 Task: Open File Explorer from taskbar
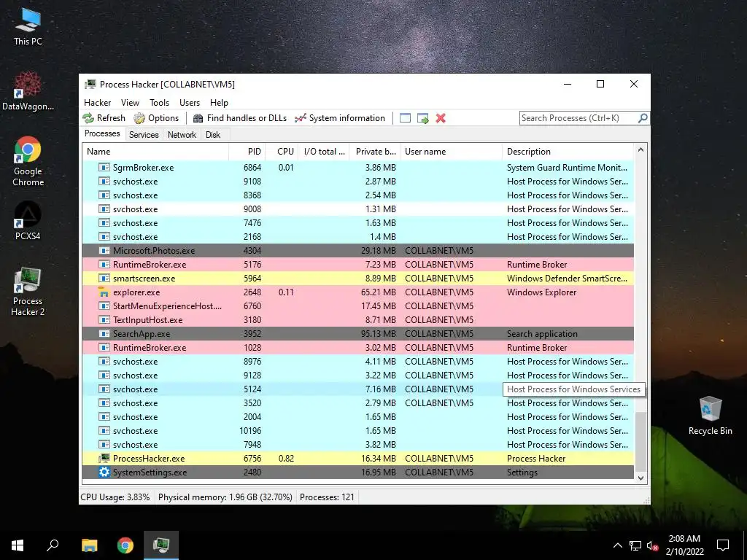pos(89,545)
